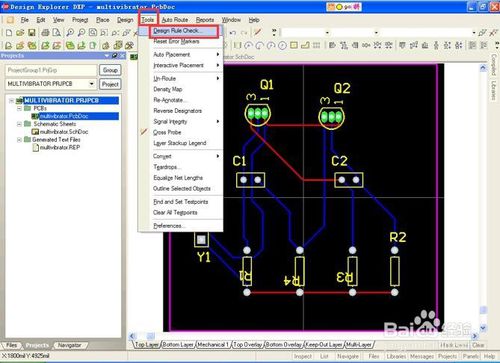Switch to Keep-Out Layer tab
This screenshot has width=500, height=363.
(x=324, y=344)
